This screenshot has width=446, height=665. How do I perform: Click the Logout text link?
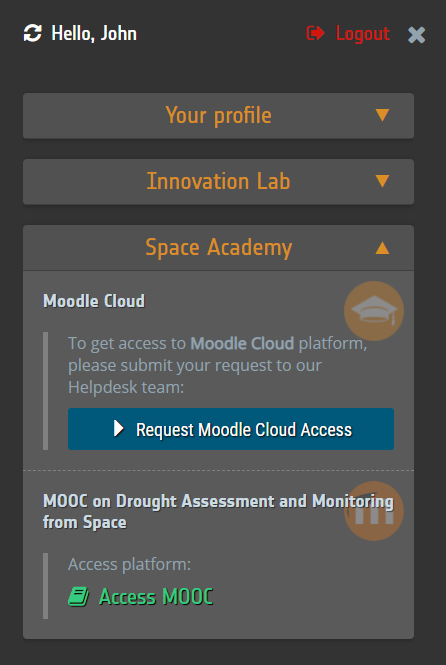point(363,34)
